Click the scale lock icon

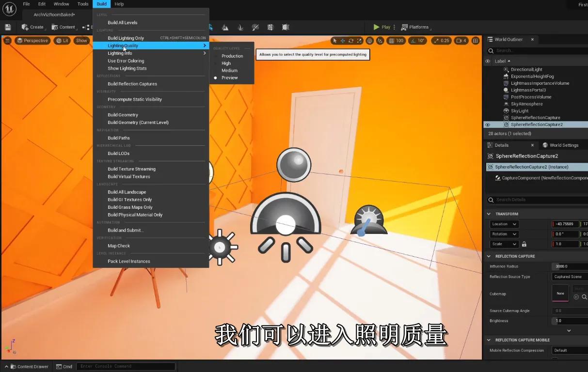point(524,244)
